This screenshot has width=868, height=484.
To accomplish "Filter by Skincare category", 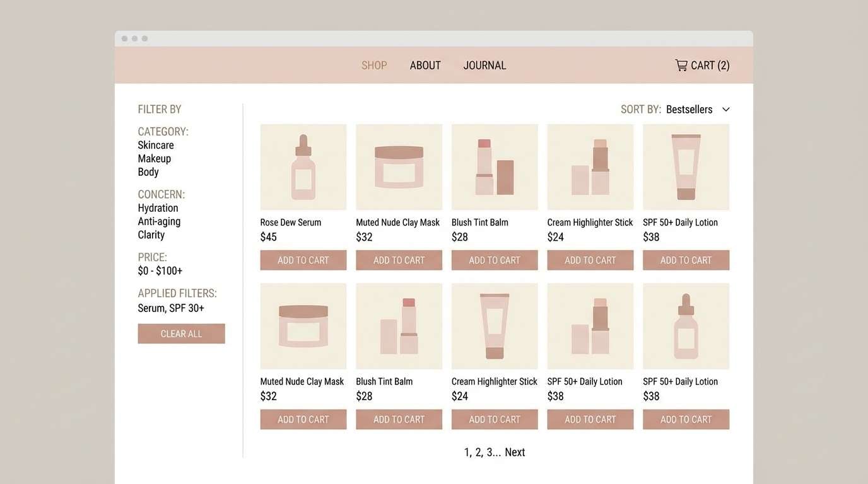I will [x=156, y=145].
